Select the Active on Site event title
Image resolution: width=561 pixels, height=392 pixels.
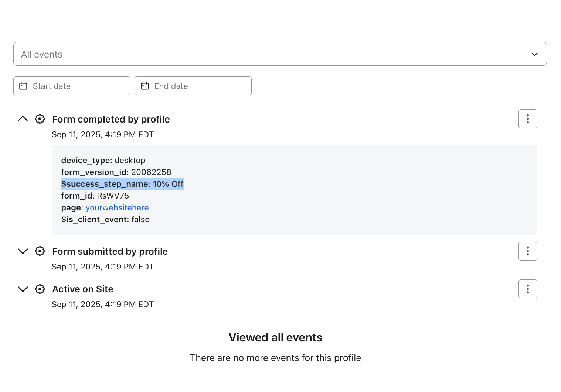pyautogui.click(x=82, y=289)
